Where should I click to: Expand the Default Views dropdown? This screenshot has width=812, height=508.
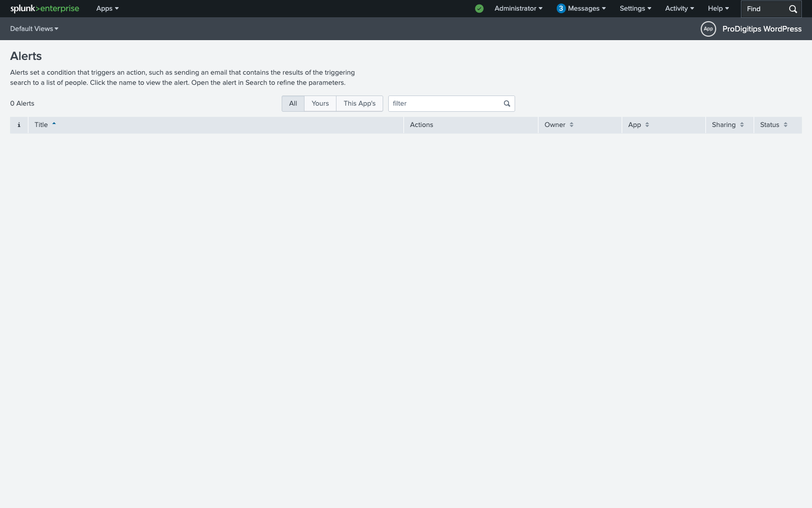[35, 29]
